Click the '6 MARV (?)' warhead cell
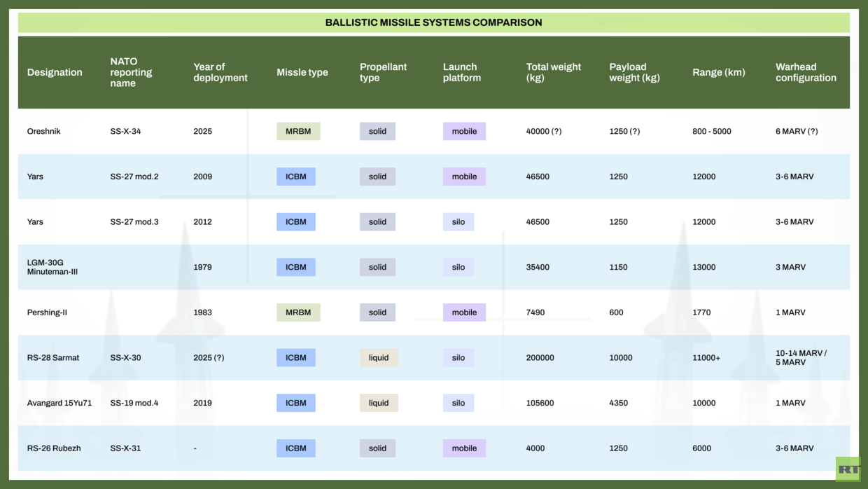 (x=797, y=131)
